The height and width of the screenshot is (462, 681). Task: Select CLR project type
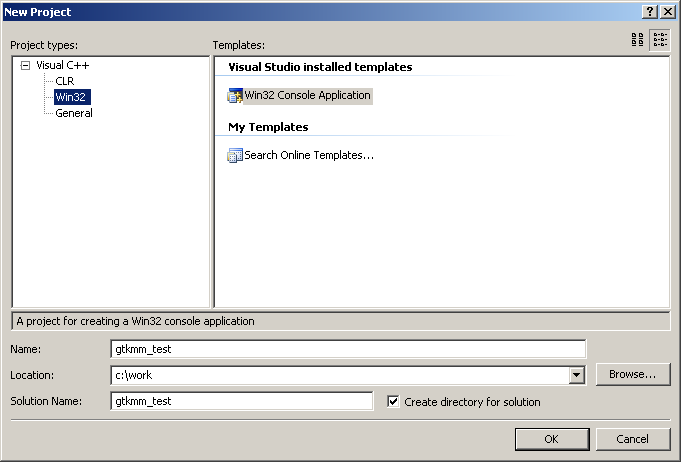65,81
